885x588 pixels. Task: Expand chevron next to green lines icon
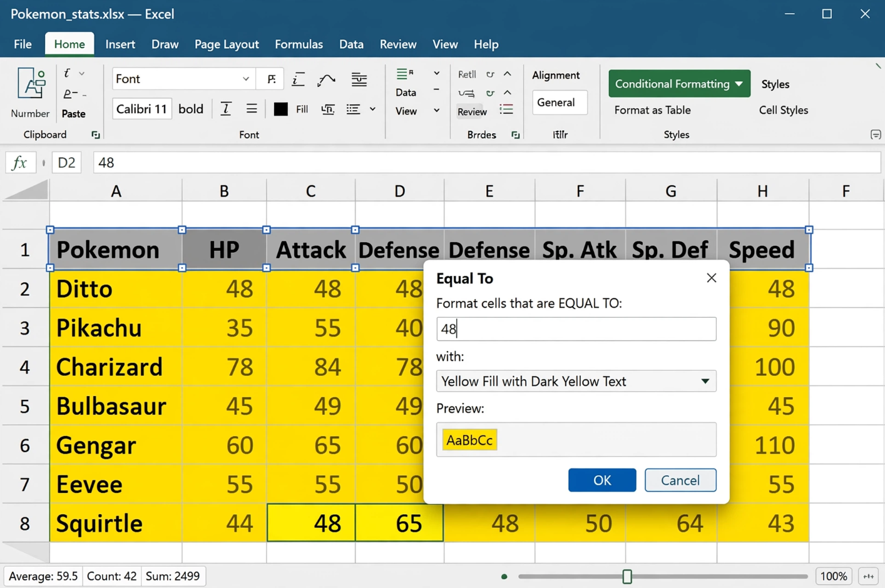(436, 74)
